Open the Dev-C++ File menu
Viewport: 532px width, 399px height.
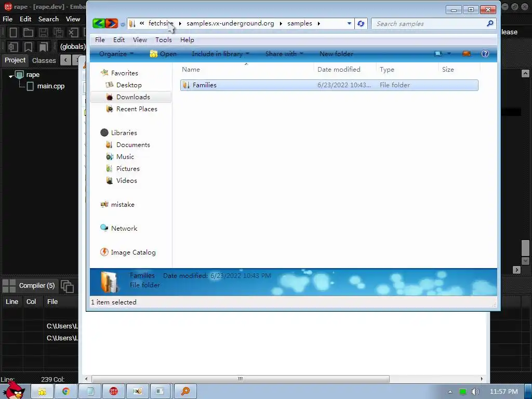click(x=7, y=19)
